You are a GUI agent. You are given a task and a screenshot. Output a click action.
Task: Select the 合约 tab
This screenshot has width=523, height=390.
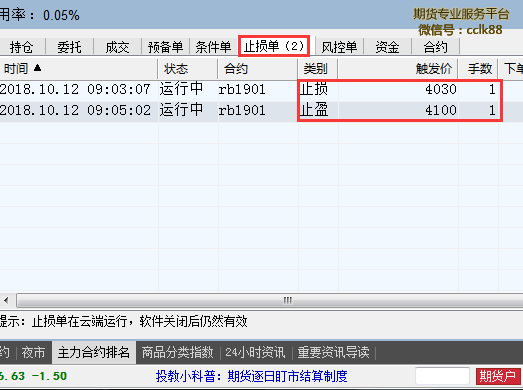[435, 47]
